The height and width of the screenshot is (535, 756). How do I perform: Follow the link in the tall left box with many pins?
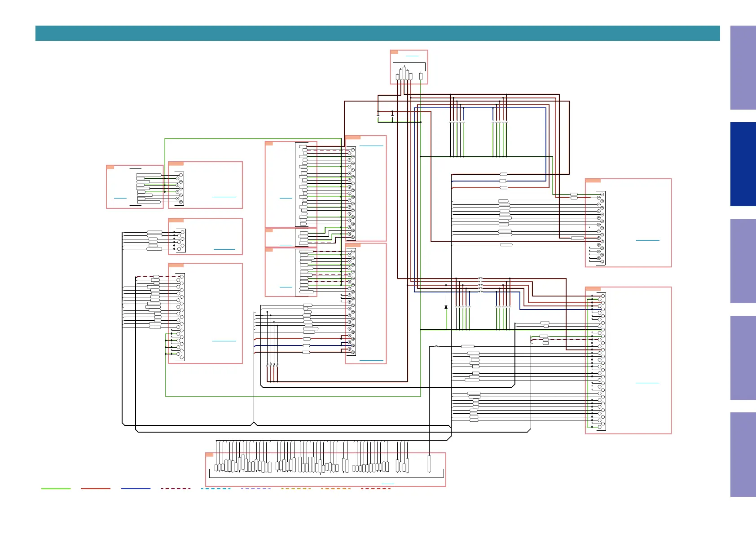pyautogui.click(x=224, y=341)
